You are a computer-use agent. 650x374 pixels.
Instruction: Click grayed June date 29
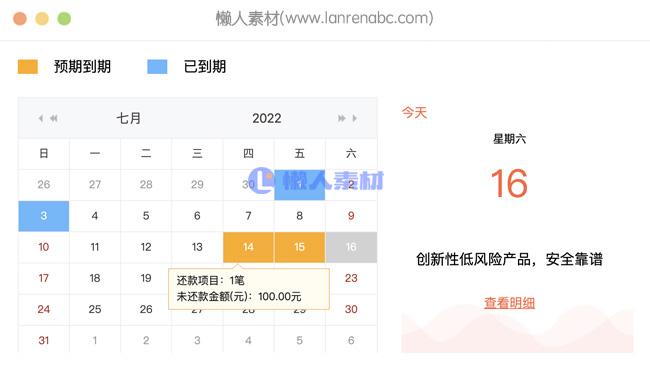197,185
